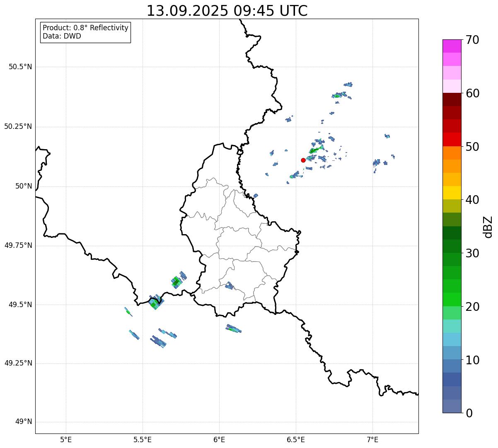Click the 'Product: 0.8° Reflectivity' legend text
Image resolution: width=498 pixels, height=448 pixels.
tap(85, 28)
